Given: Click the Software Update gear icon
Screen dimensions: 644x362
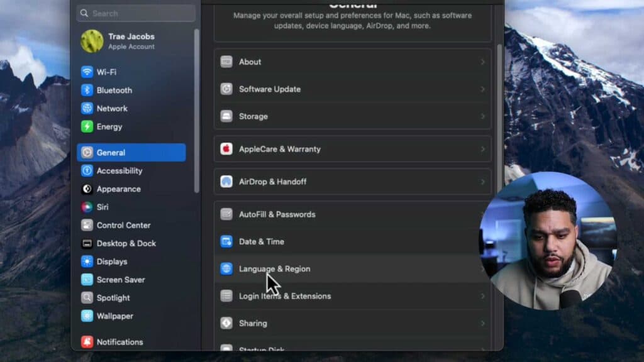Looking at the screenshot, I should pos(226,89).
